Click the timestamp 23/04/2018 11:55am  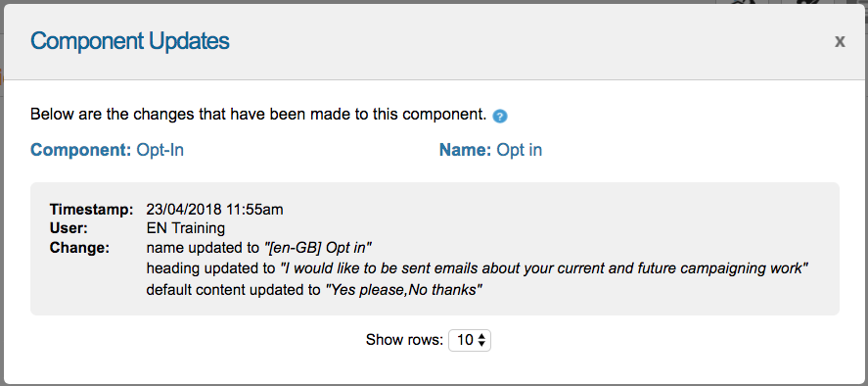pyautogui.click(x=214, y=210)
